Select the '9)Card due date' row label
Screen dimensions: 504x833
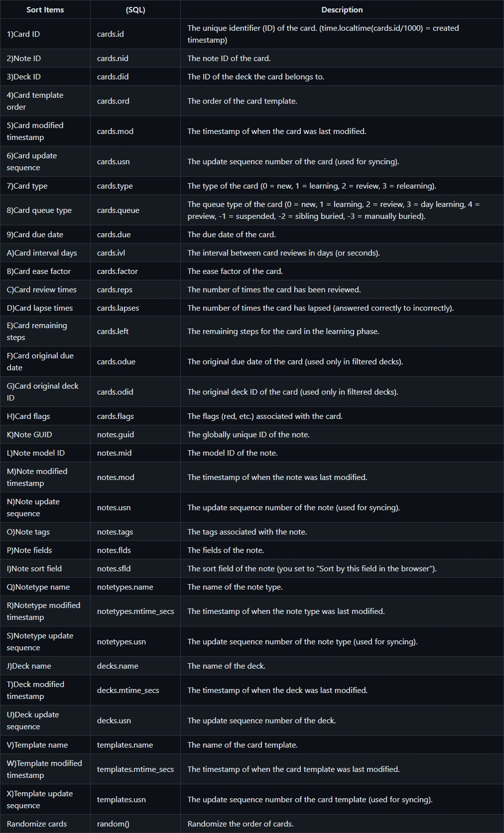(x=35, y=235)
